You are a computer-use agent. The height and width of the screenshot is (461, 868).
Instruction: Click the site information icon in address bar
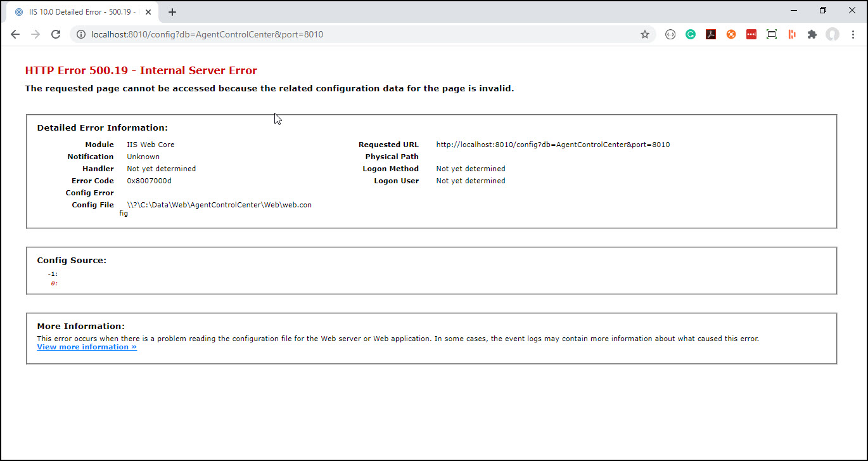coord(80,34)
